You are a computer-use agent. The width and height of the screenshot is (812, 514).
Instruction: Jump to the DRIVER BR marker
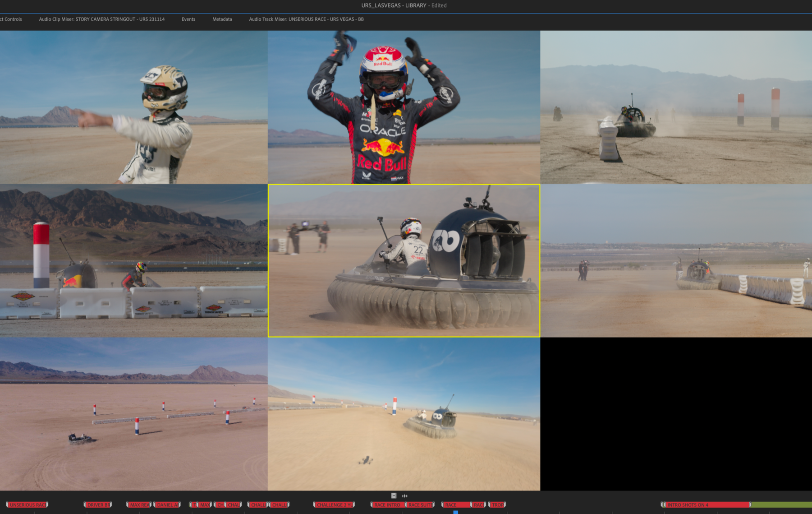point(98,505)
